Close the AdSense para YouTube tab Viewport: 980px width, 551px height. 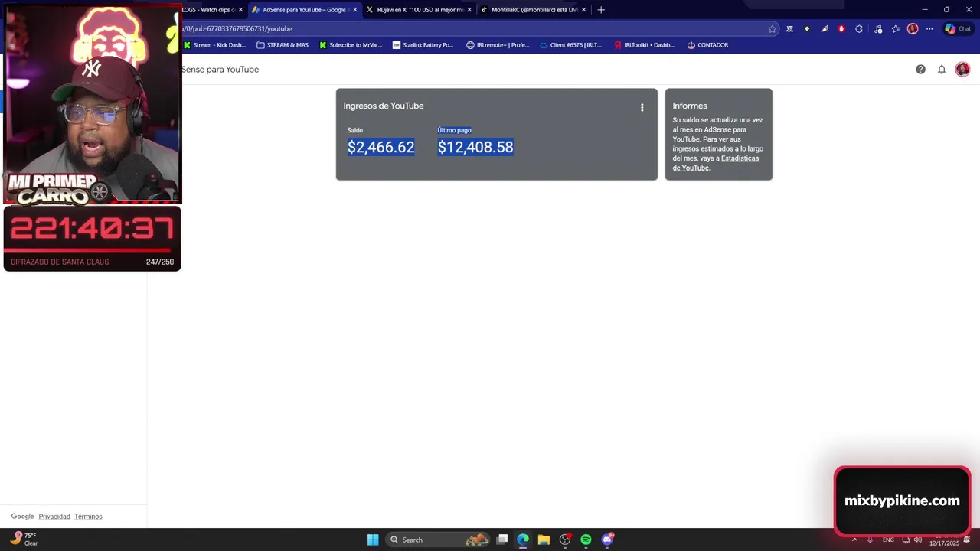[x=355, y=10]
